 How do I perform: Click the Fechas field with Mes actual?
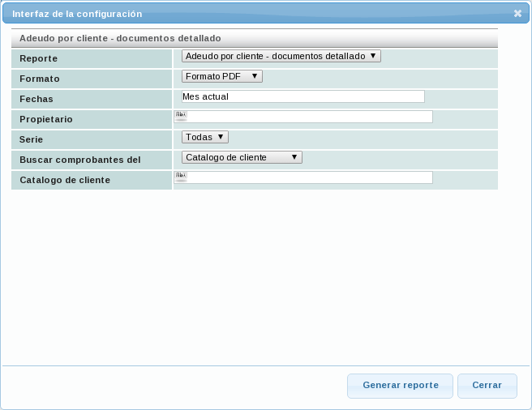[303, 96]
